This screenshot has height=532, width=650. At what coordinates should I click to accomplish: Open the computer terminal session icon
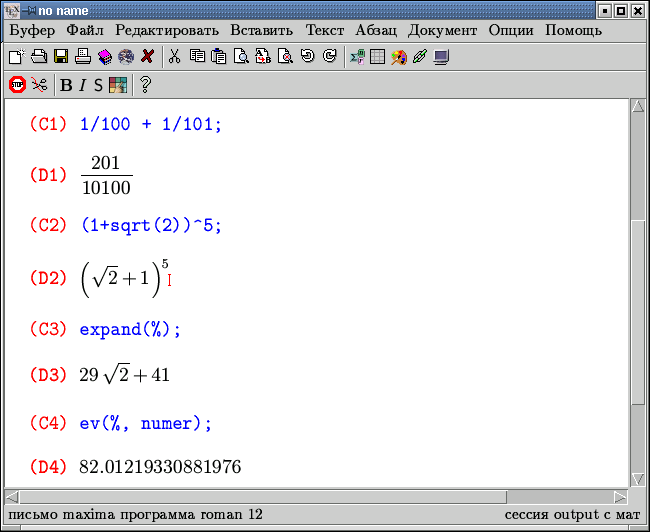(x=441, y=57)
